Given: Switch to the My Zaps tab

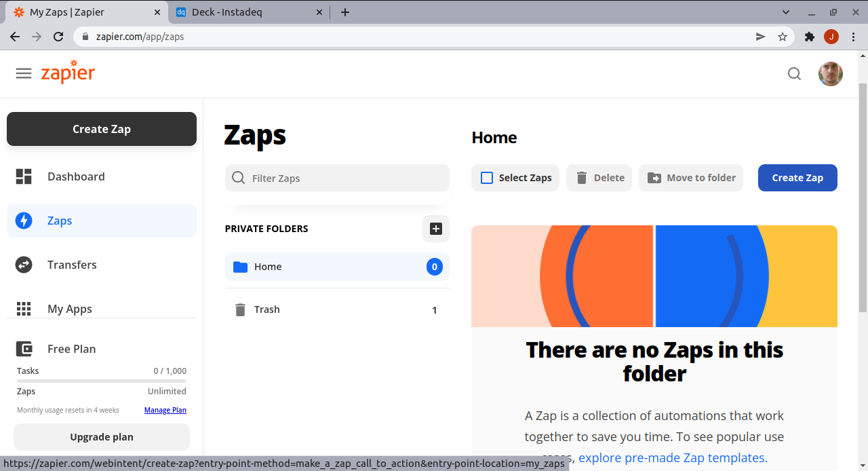Looking at the screenshot, I should pos(87,12).
